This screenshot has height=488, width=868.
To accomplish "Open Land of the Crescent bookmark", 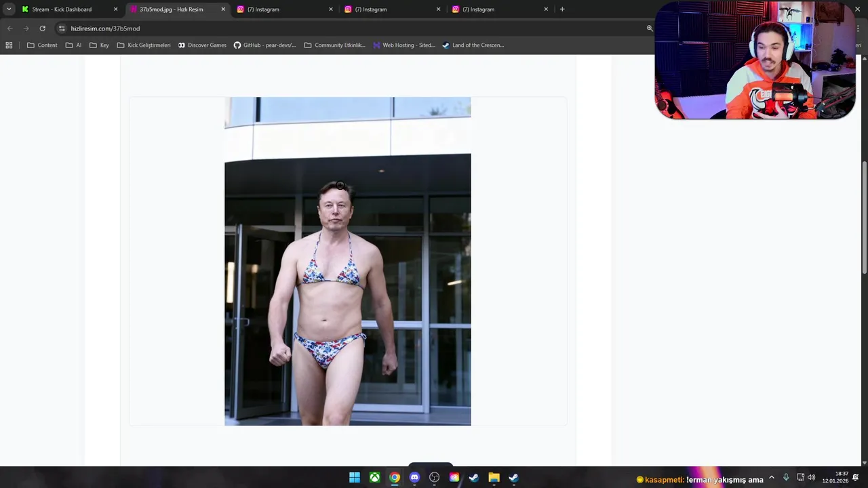I will pyautogui.click(x=473, y=45).
